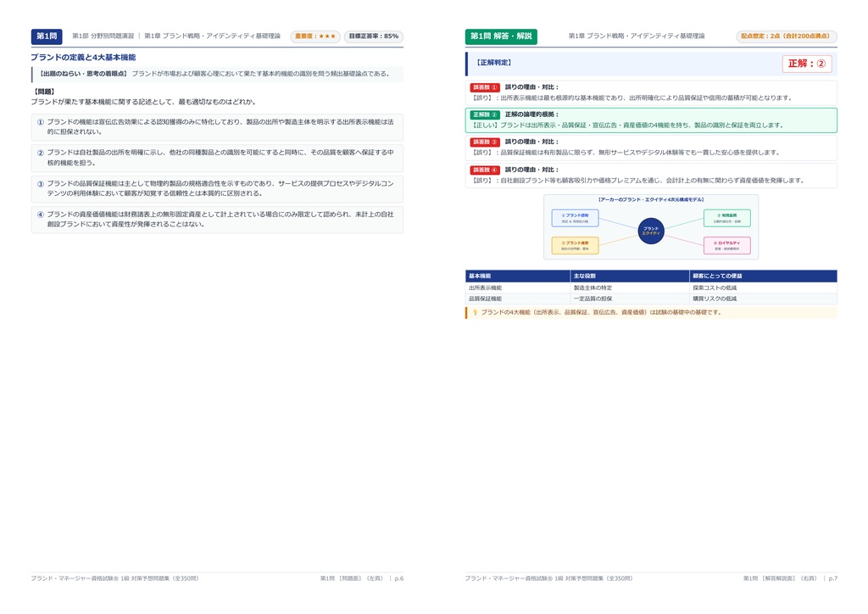The width and height of the screenshot is (868, 614).
Task: Click the ① ブランド認知 diagram node
Action: (x=576, y=218)
